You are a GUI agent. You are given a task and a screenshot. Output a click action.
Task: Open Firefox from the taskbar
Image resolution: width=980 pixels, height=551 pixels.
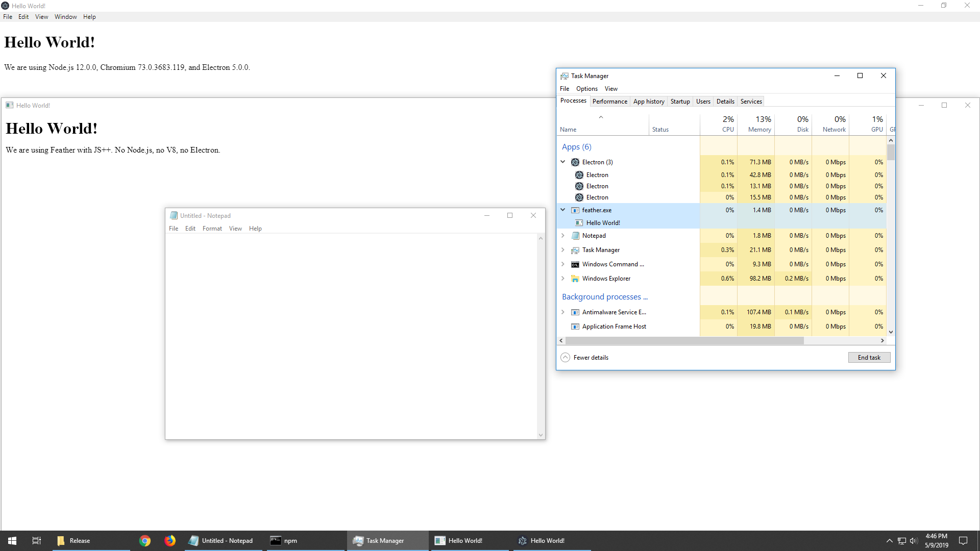click(170, 541)
